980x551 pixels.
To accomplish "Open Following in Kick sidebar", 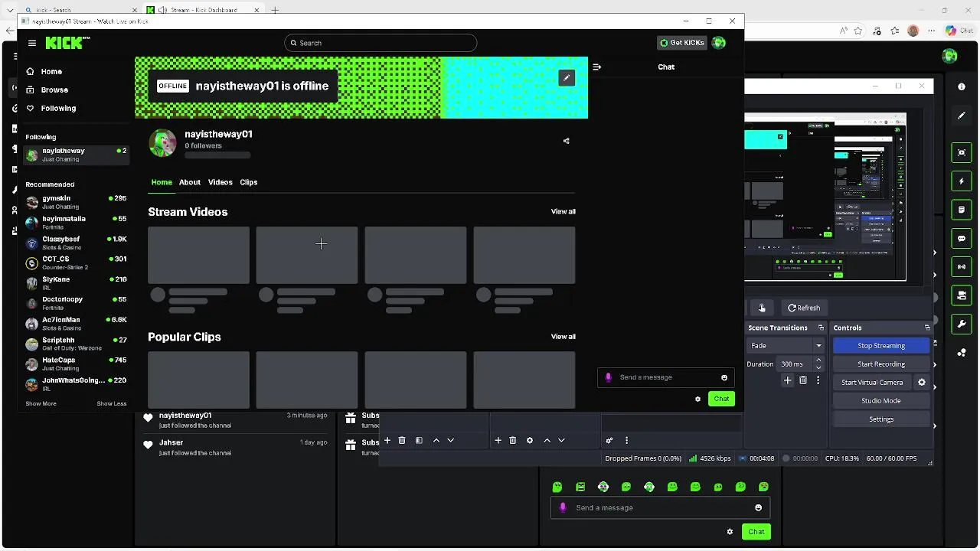I will point(51,108).
